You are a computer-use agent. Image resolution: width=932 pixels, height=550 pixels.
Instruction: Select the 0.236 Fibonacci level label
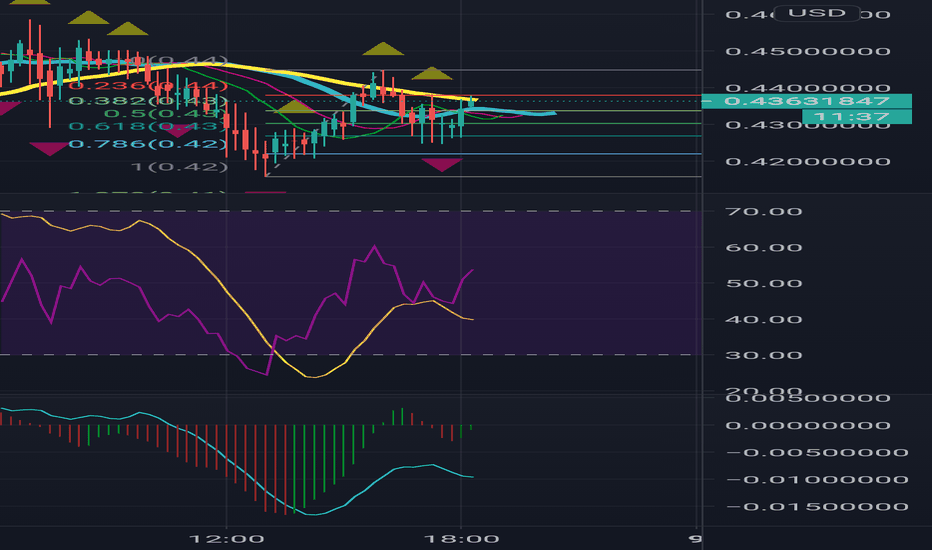click(148, 87)
